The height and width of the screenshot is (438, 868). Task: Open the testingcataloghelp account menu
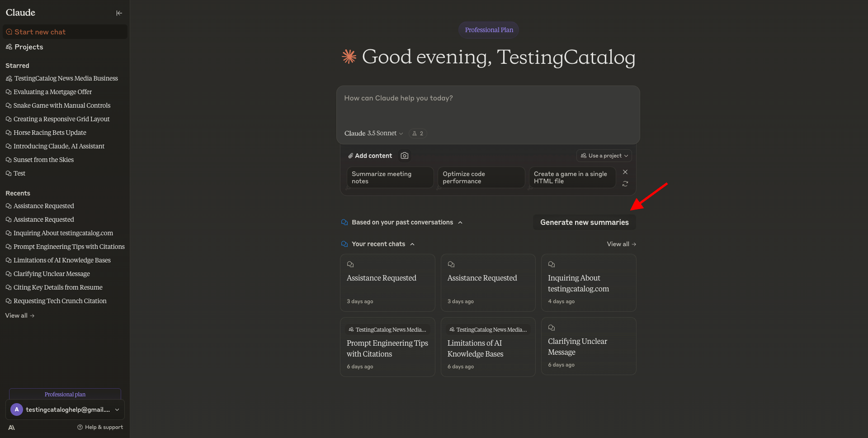click(x=65, y=409)
